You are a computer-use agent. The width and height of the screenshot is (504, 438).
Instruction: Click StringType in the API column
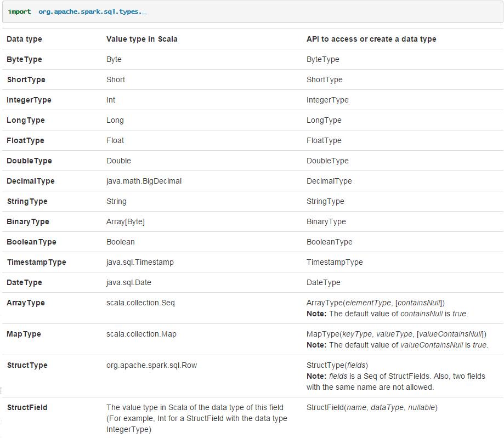pyautogui.click(x=325, y=201)
